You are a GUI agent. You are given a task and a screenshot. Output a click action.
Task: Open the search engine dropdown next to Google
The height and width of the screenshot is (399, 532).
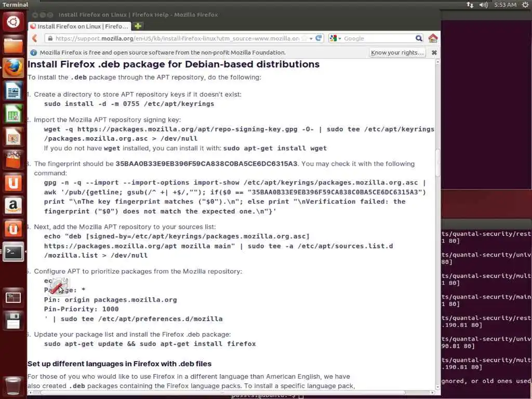tap(335, 38)
